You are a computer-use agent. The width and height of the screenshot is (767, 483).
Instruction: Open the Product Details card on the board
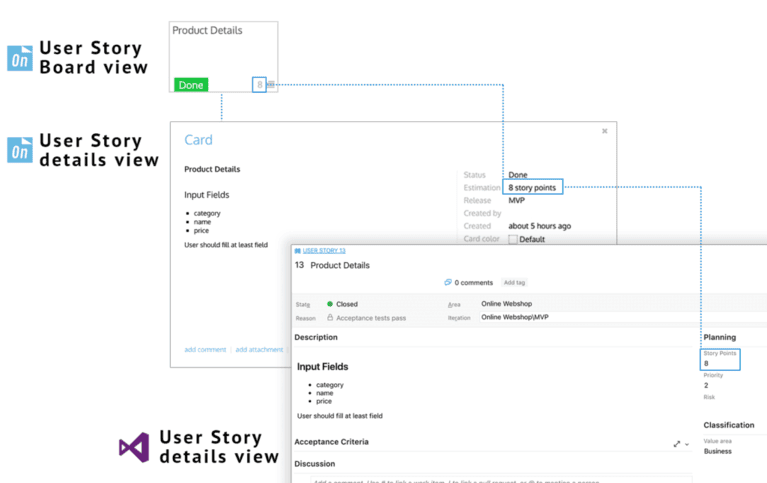[x=224, y=57]
